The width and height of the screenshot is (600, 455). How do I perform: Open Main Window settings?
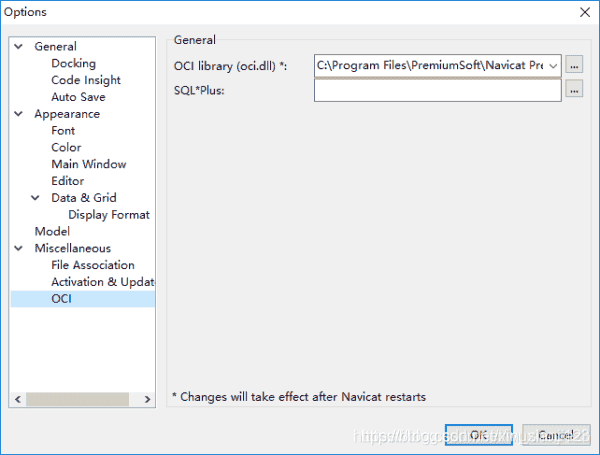(89, 164)
